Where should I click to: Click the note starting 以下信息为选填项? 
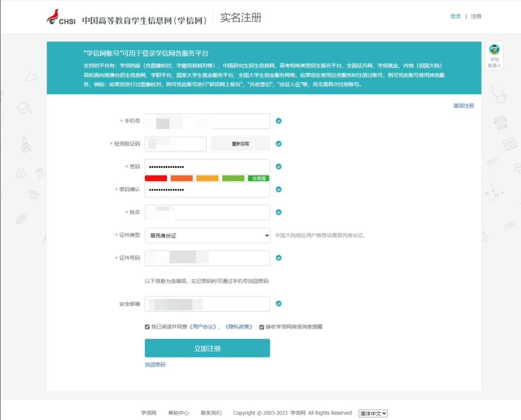pyautogui.click(x=206, y=281)
